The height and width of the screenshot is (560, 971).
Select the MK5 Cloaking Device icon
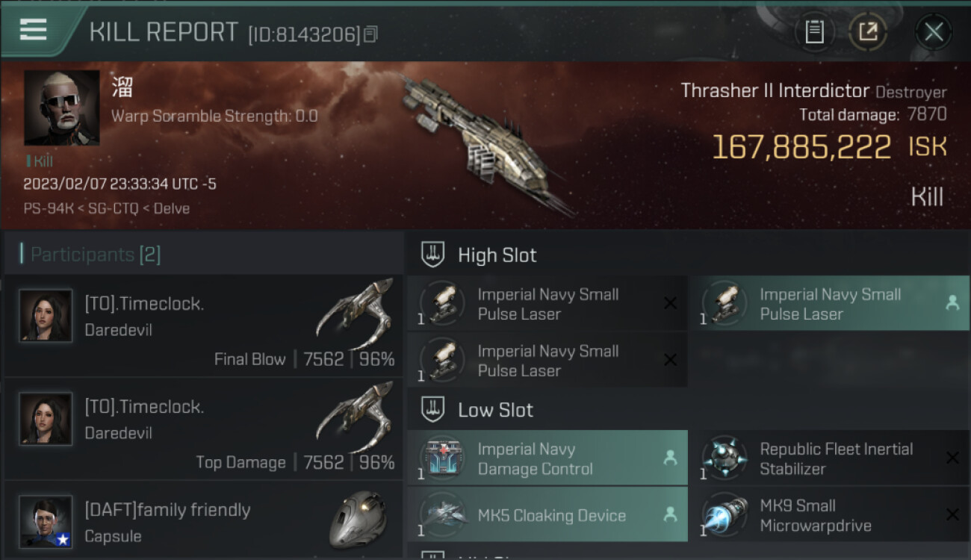click(x=443, y=515)
